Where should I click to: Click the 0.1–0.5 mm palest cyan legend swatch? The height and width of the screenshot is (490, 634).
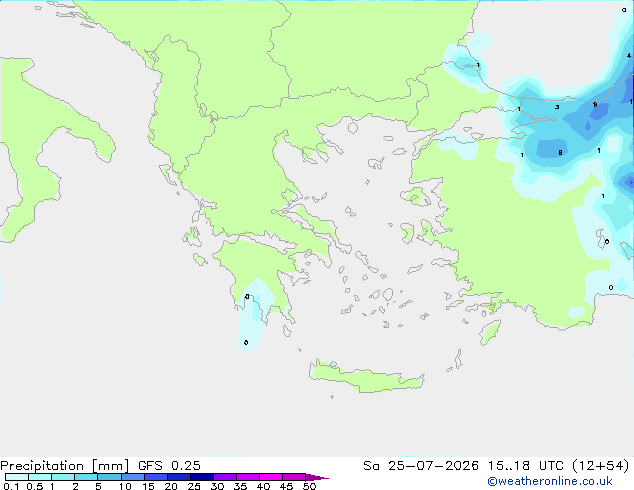17,477
